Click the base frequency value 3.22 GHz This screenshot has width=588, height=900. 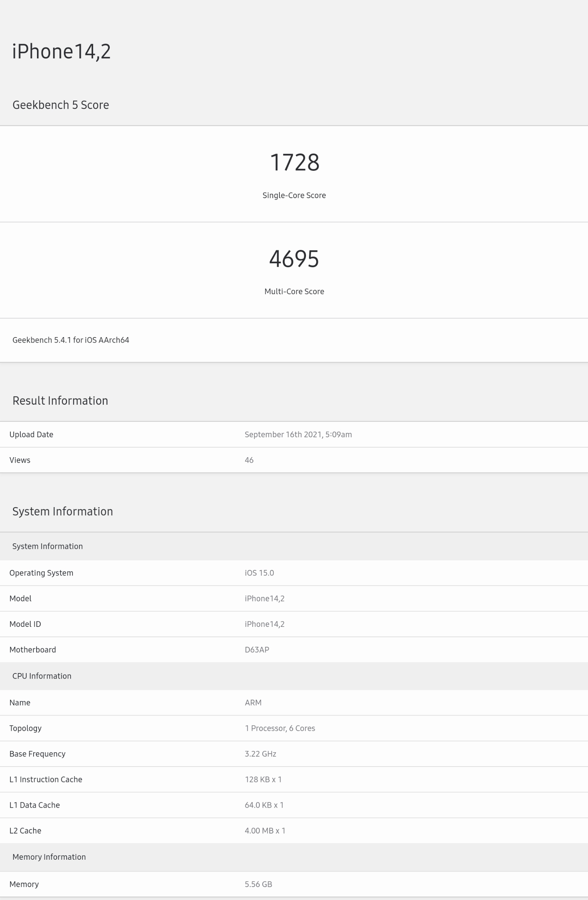[260, 754]
